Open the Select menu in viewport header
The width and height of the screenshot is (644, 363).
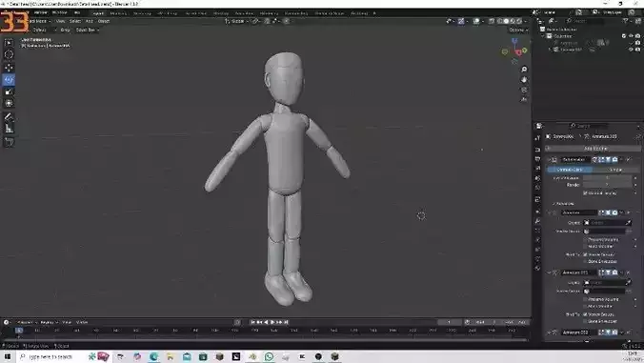coord(74,21)
